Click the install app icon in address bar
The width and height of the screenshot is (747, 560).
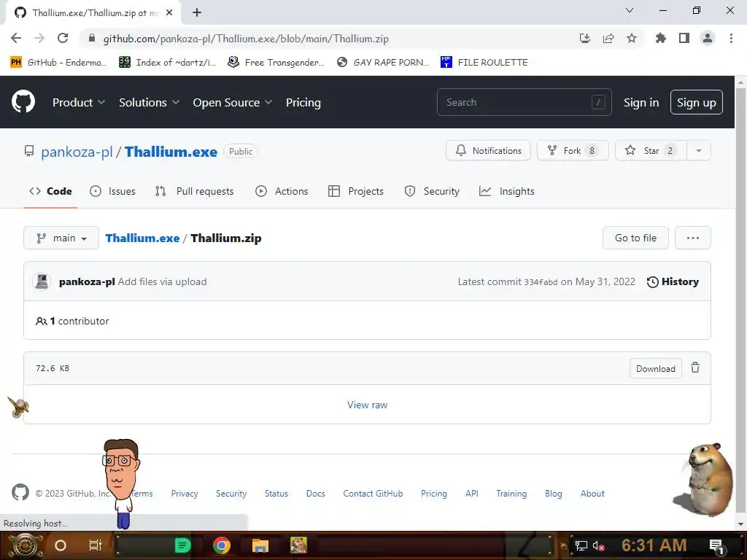585,38
